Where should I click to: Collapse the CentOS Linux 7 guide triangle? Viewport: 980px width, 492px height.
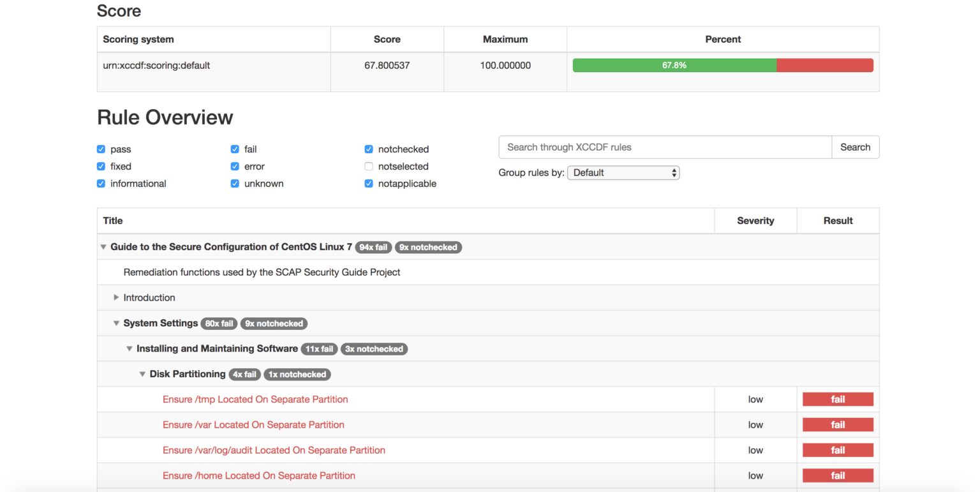pyautogui.click(x=103, y=247)
